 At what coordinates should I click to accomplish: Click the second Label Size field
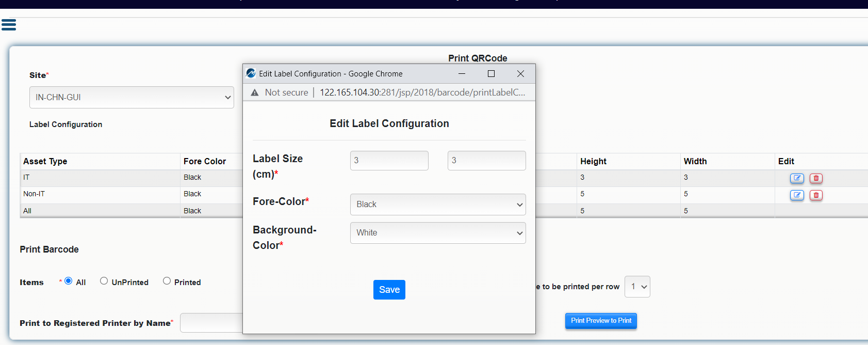tap(487, 161)
